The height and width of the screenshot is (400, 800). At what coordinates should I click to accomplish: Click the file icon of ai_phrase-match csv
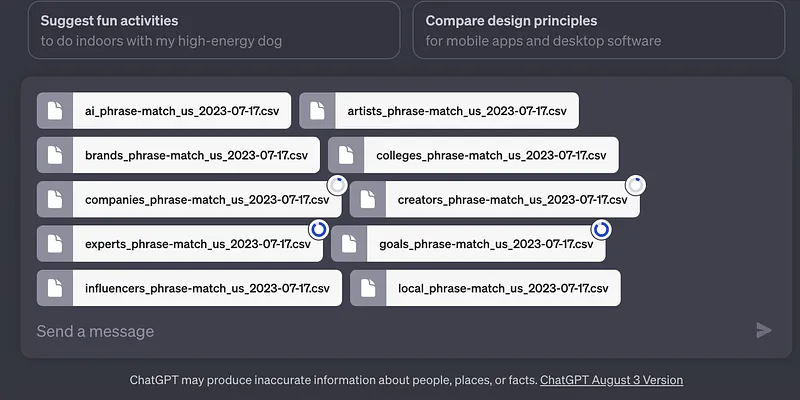pos(55,111)
